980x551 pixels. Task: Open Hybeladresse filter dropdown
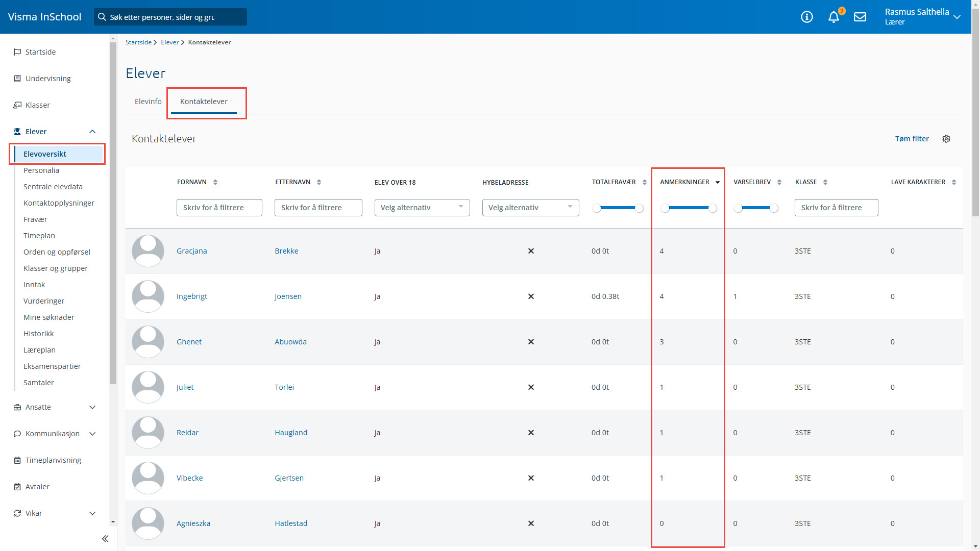pyautogui.click(x=530, y=208)
